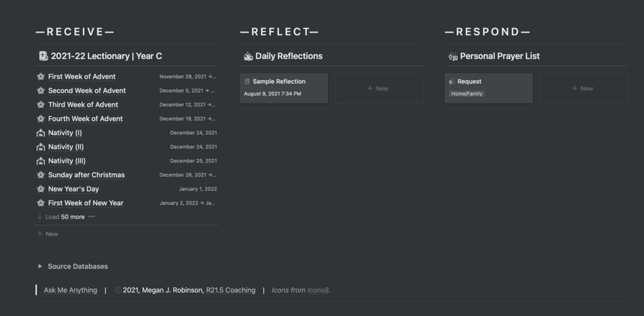The image size is (644, 316).
Task: Open the Sunday after Christmas entry
Action: pyautogui.click(x=86, y=175)
